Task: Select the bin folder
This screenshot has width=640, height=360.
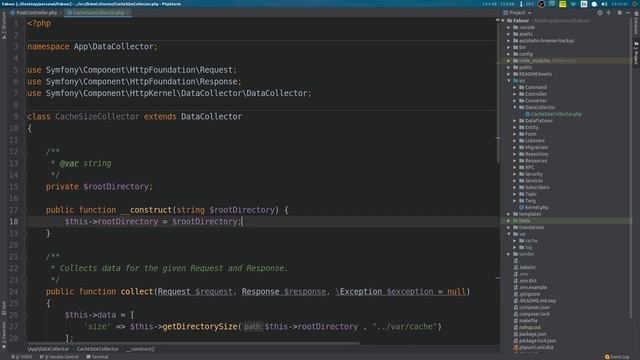Action: click(x=522, y=47)
